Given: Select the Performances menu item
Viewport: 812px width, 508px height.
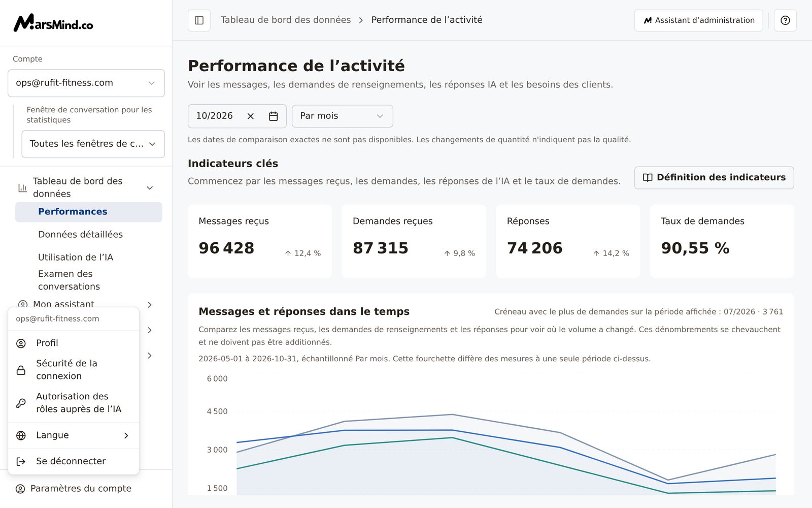Looking at the screenshot, I should (x=89, y=212).
